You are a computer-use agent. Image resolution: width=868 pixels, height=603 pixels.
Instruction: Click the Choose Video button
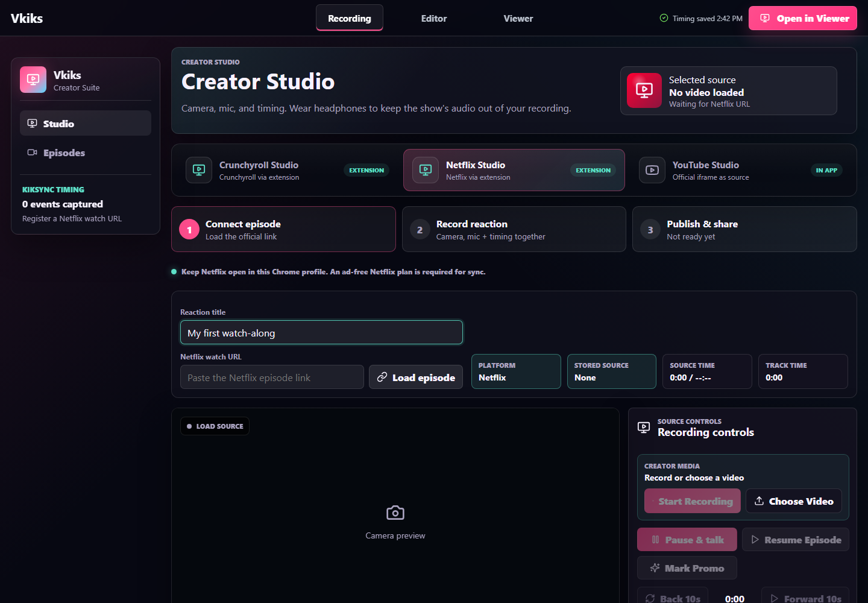click(x=794, y=501)
